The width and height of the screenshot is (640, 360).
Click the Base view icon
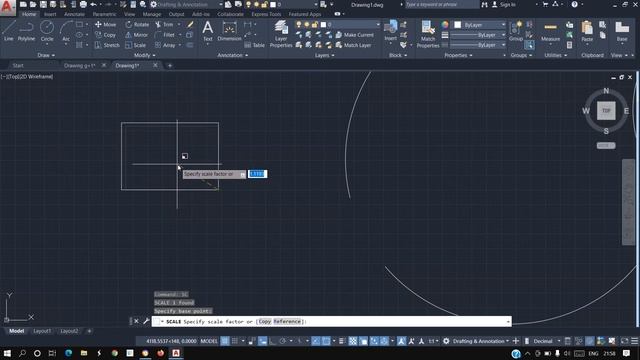(622, 31)
